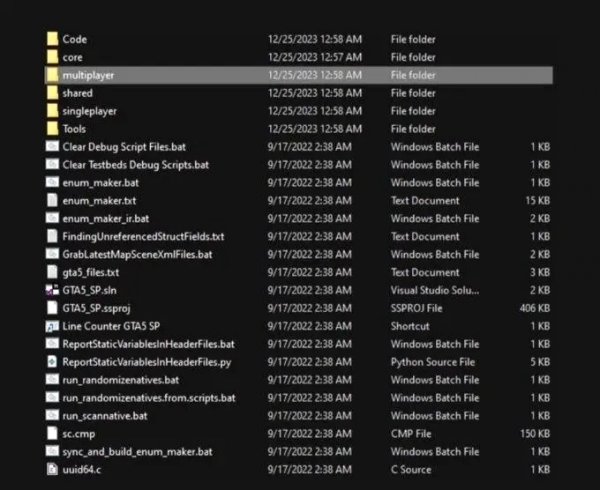Image resolution: width=600 pixels, height=490 pixels.
Task: Select the Tools folder icon
Action: [x=52, y=129]
